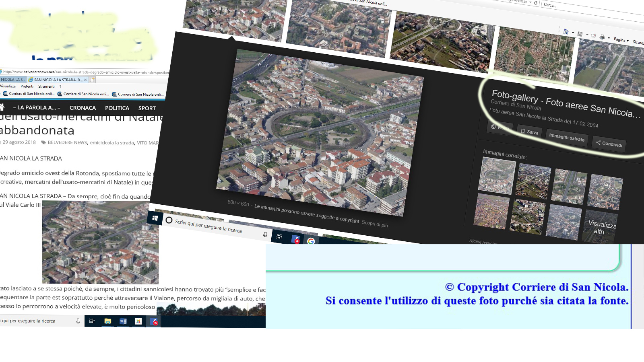Click the Salva button in the image preview
The image size is (644, 362).
pyautogui.click(x=529, y=132)
